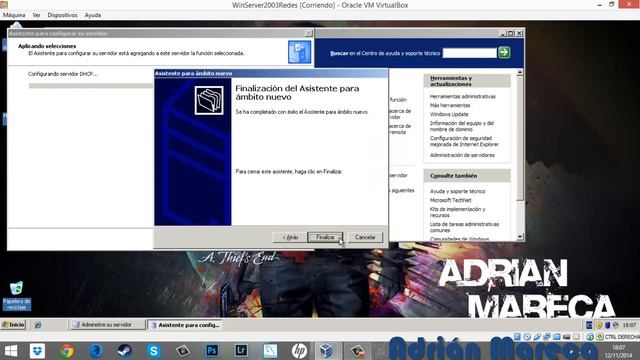The width and height of the screenshot is (640, 360).
Task: Maximize the Administre su servidor window
Action: 511,33
